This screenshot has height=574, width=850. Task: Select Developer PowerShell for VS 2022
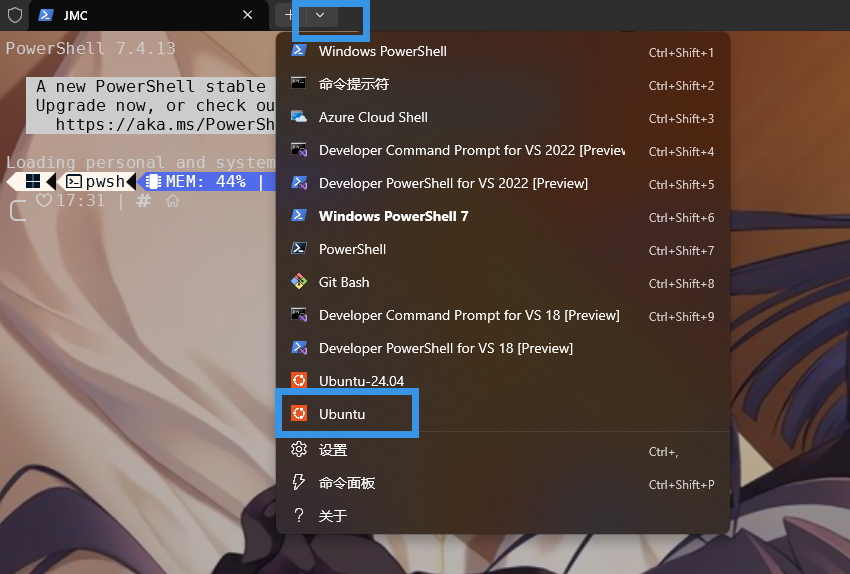[x=503, y=183]
